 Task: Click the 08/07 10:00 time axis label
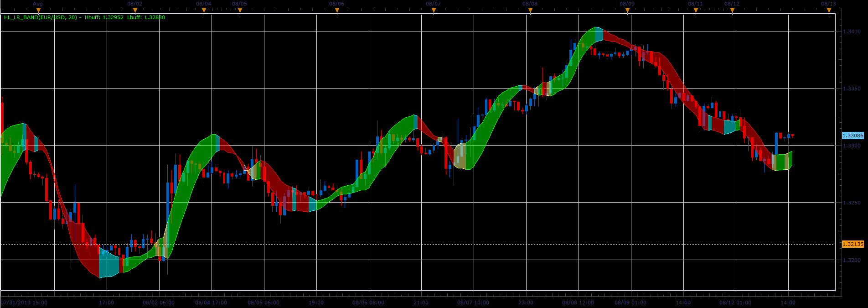(473, 303)
